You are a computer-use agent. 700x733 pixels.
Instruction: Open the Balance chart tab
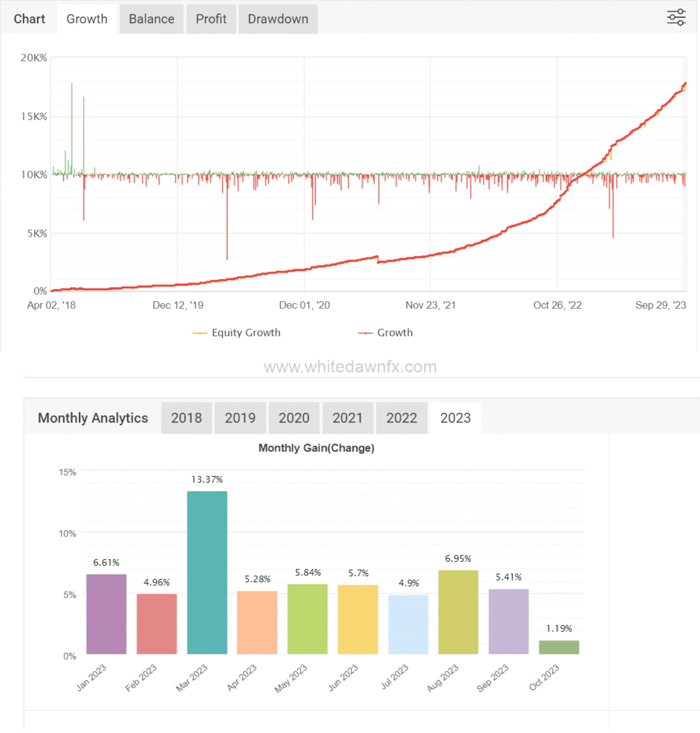[x=151, y=19]
